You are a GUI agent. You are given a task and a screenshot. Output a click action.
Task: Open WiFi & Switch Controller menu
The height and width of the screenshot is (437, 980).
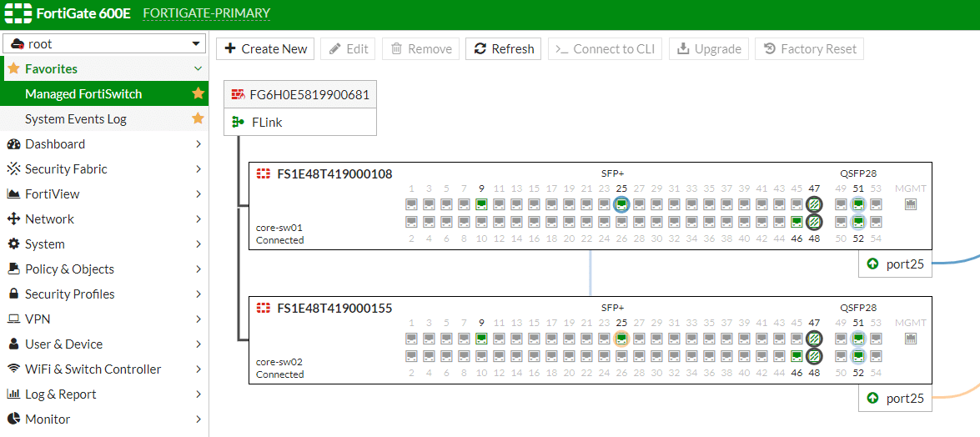click(x=104, y=369)
